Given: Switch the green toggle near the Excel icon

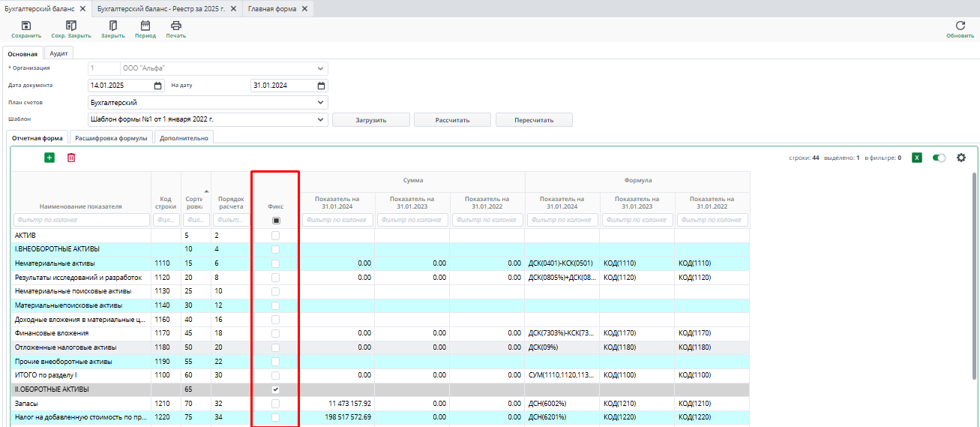Looking at the screenshot, I should [939, 158].
